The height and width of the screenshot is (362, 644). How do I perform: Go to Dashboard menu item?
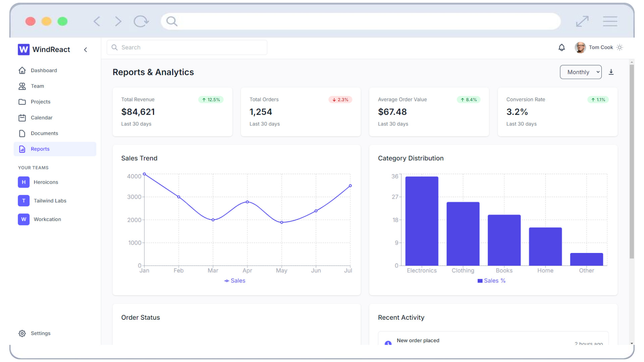tap(55, 70)
